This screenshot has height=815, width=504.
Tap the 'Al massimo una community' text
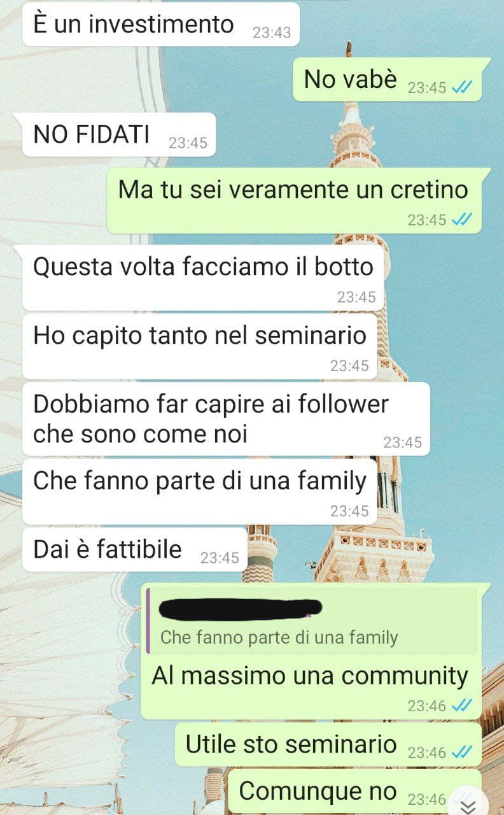click(310, 676)
